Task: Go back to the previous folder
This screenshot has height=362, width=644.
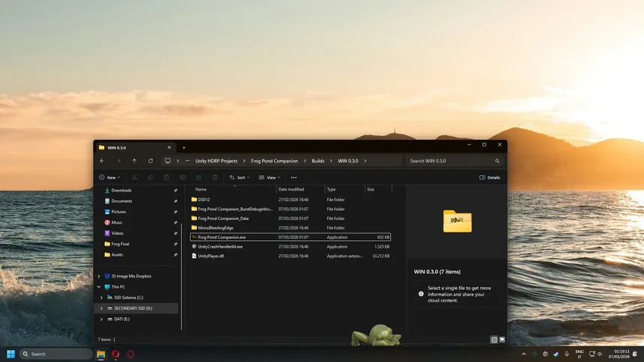Action: pos(103,161)
